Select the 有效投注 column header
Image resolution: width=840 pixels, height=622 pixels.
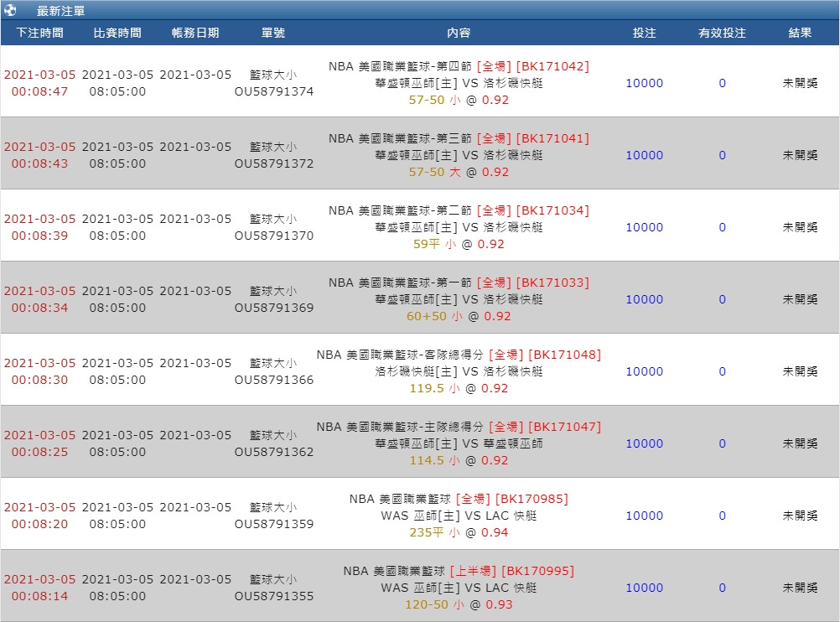point(722,33)
